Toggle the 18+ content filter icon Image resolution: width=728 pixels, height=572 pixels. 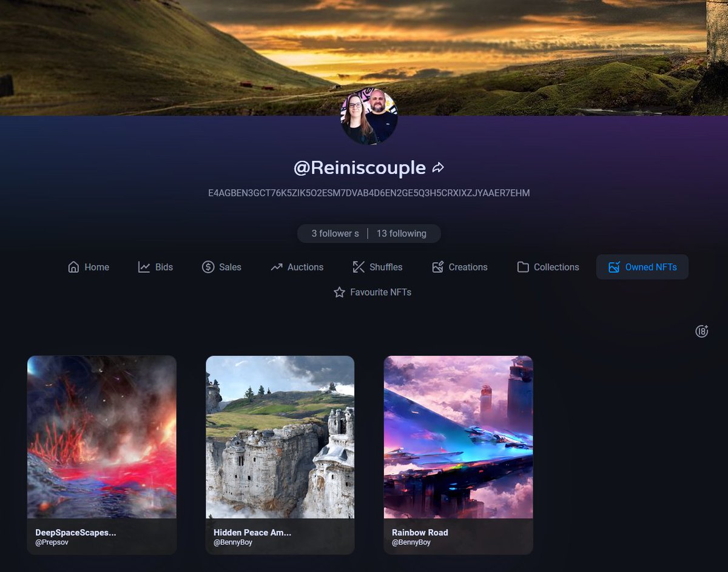coord(702,331)
